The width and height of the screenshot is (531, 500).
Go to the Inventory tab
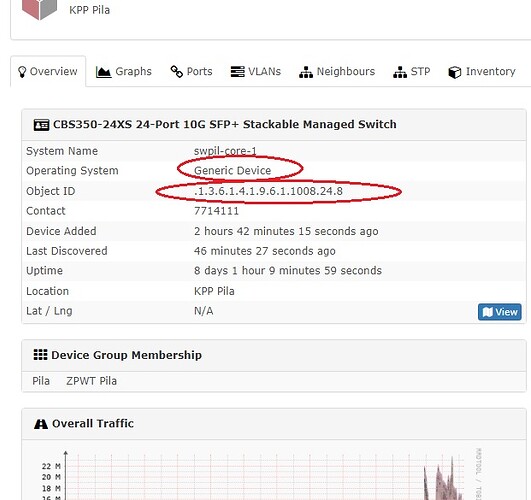click(482, 71)
